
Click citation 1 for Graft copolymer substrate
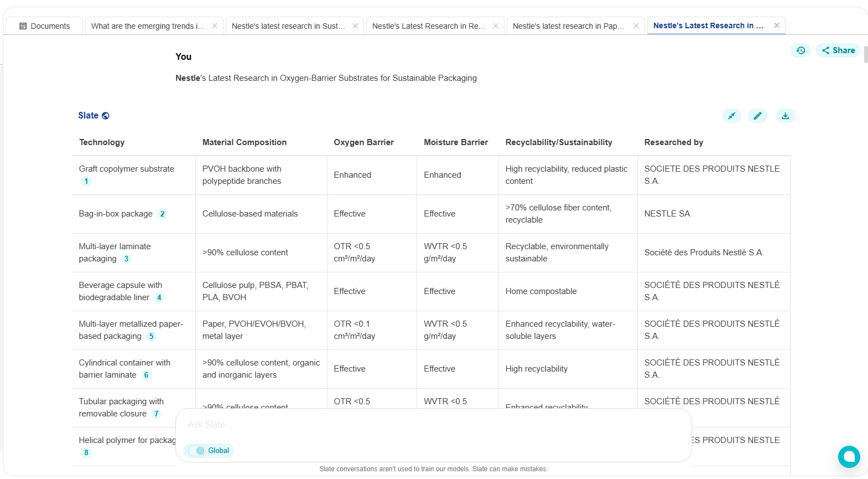tap(86, 182)
